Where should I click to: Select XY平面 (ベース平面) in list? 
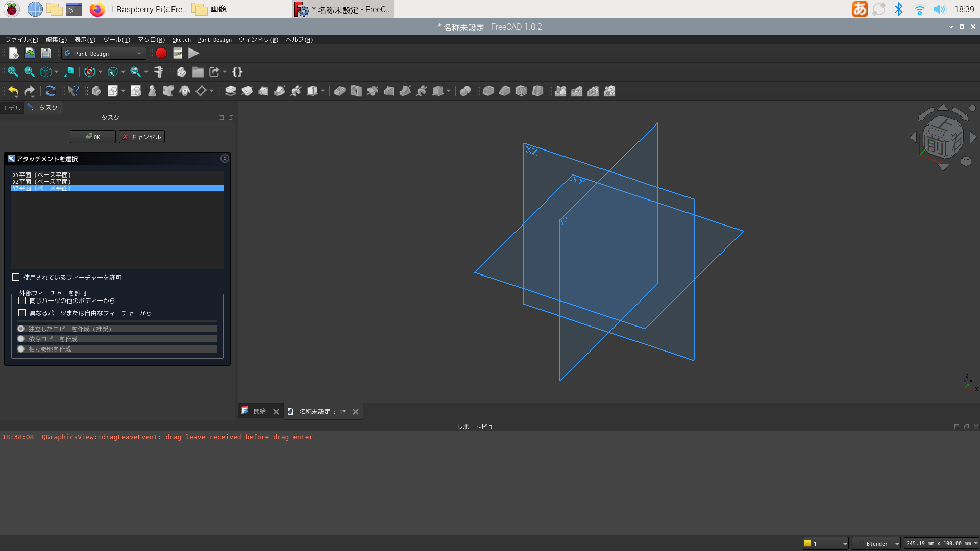coord(42,175)
